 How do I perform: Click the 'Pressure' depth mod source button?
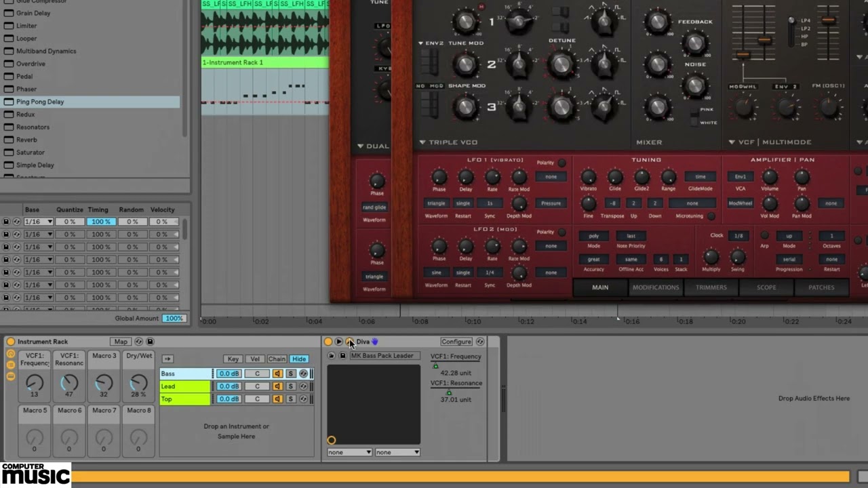(551, 203)
